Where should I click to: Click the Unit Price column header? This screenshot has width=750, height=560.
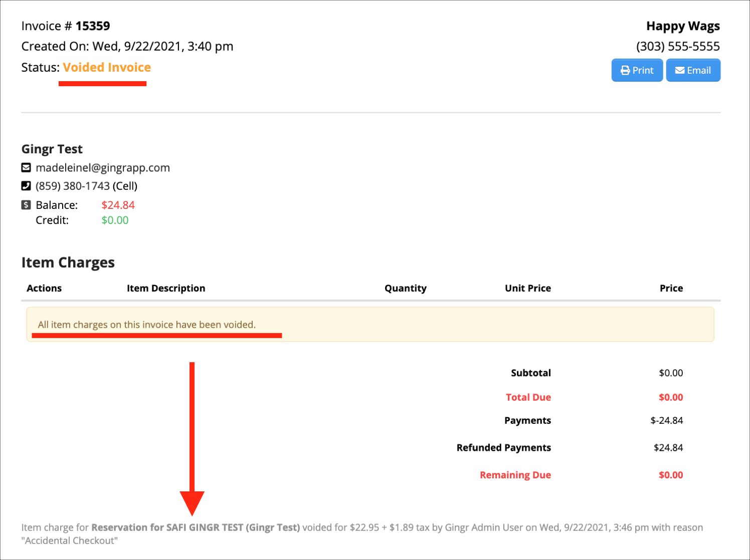point(527,289)
